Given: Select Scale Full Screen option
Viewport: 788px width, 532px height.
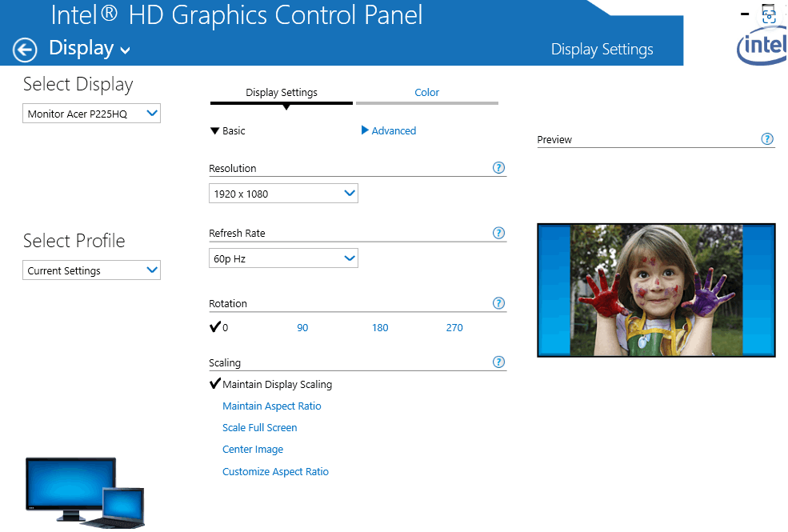Looking at the screenshot, I should pos(259,427).
